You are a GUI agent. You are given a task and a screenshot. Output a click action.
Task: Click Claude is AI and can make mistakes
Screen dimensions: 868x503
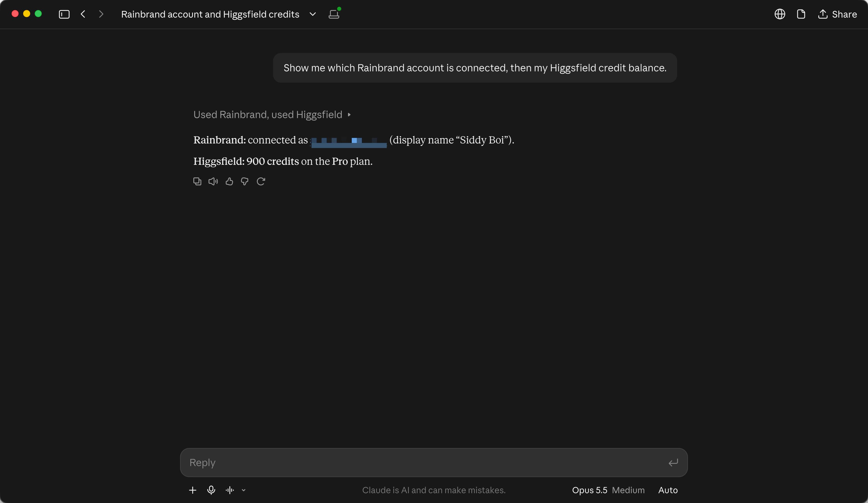[434, 490]
